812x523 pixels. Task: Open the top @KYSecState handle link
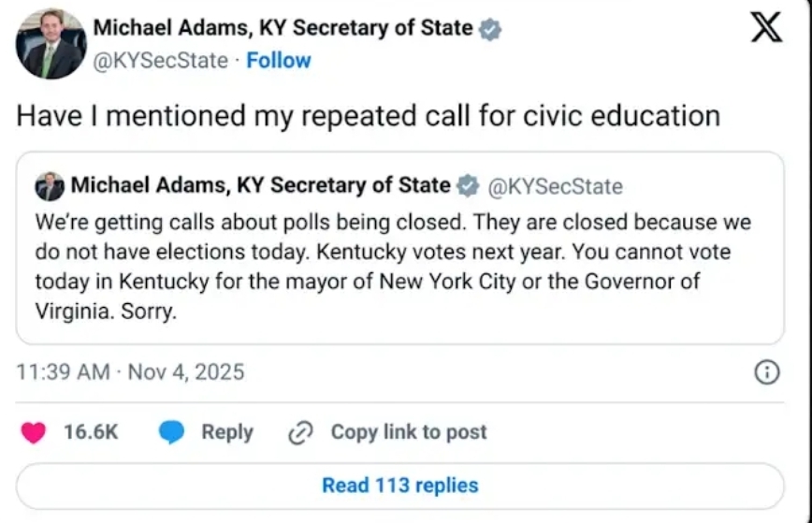(160, 61)
